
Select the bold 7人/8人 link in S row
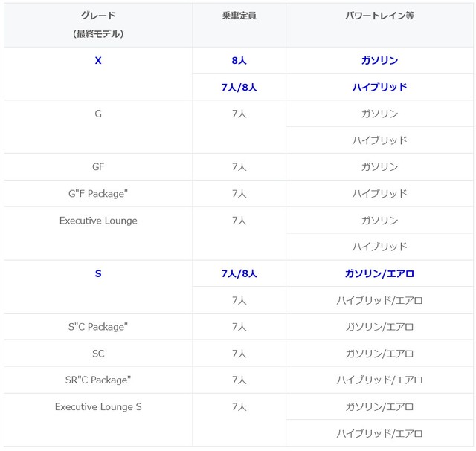tap(239, 273)
